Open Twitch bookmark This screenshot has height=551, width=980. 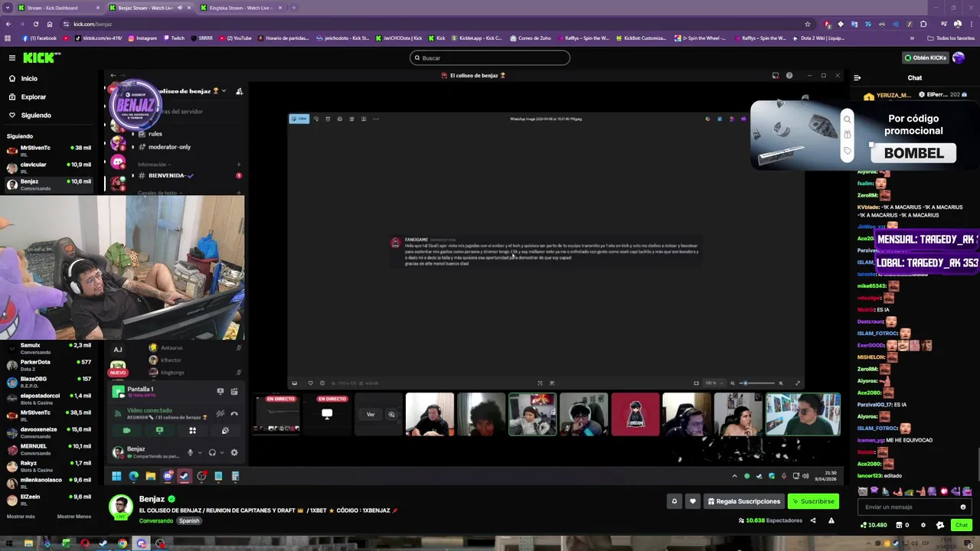tap(174, 37)
